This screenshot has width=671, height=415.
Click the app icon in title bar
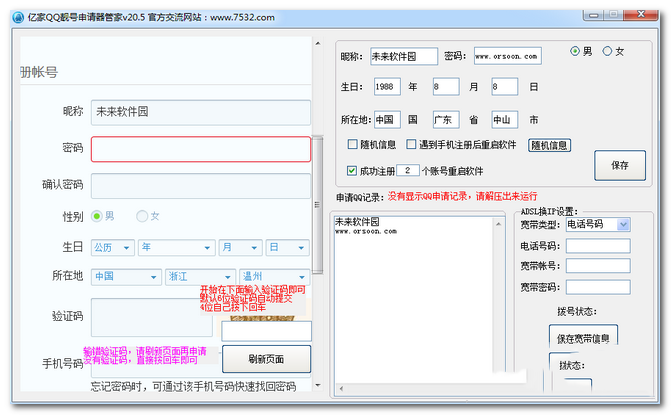(x=18, y=18)
